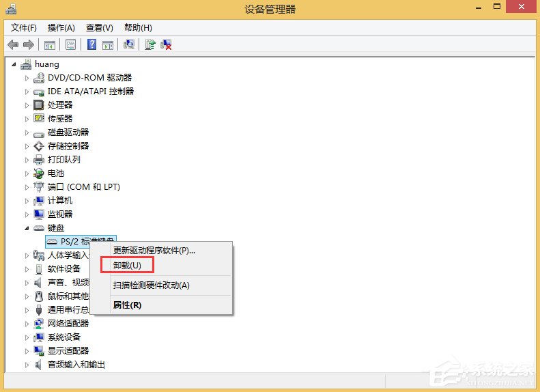Click the 传感器 sensor icon
Image resolution: width=540 pixels, height=392 pixels.
coord(39,118)
